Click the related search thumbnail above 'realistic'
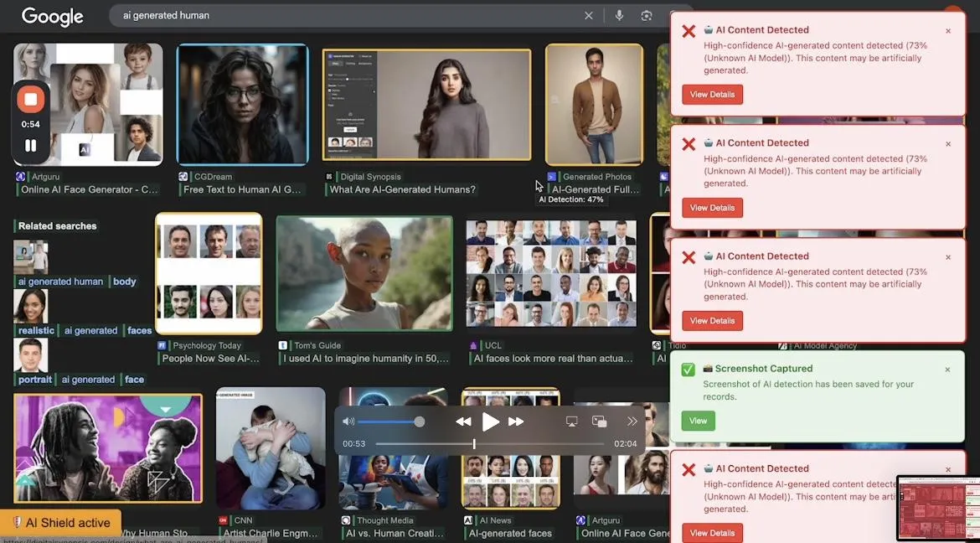This screenshot has height=543, width=980. pos(31,306)
